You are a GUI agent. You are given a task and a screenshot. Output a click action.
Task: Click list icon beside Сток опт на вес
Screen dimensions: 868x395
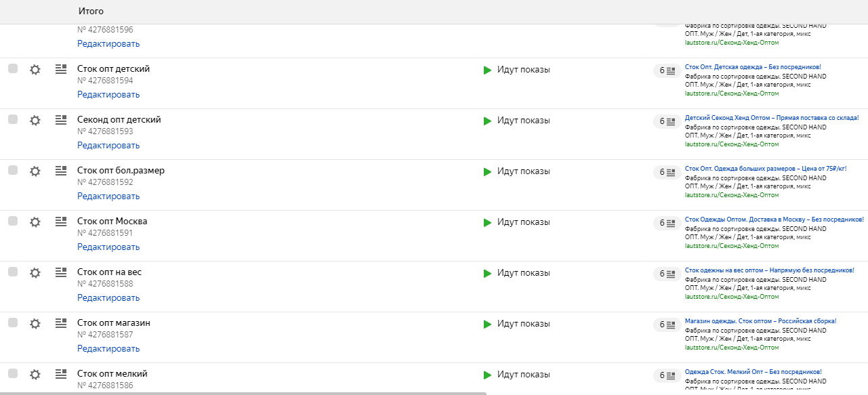[61, 272]
